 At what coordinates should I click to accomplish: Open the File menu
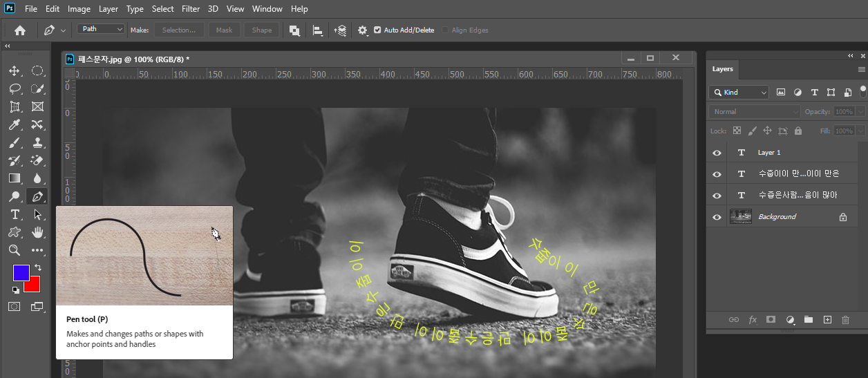[31, 9]
